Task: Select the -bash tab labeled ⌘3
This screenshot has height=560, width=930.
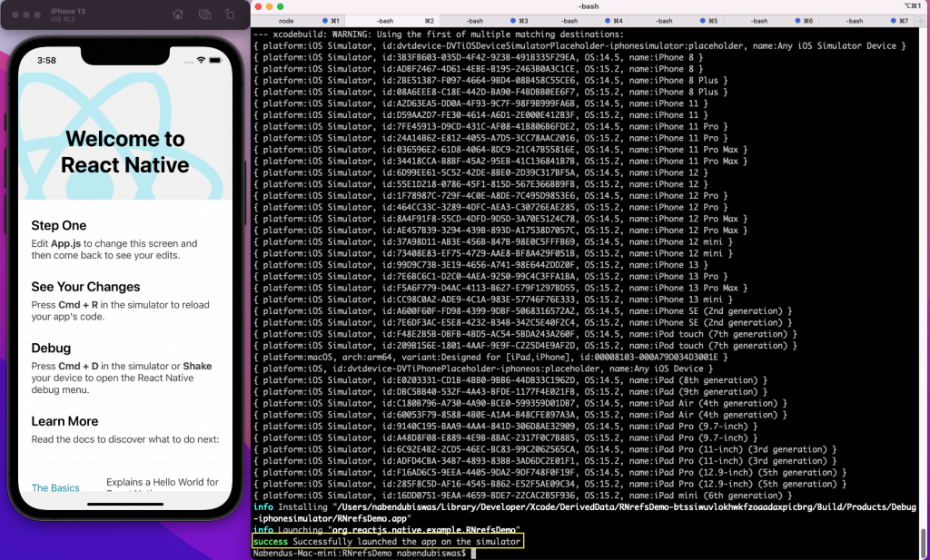Action: pyautogui.click(x=487, y=21)
